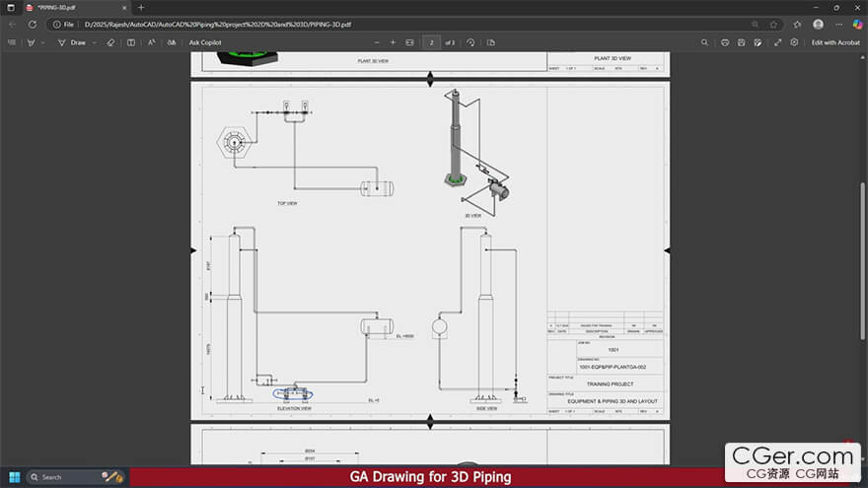
Task: Click the zoom in plus button
Action: (393, 42)
